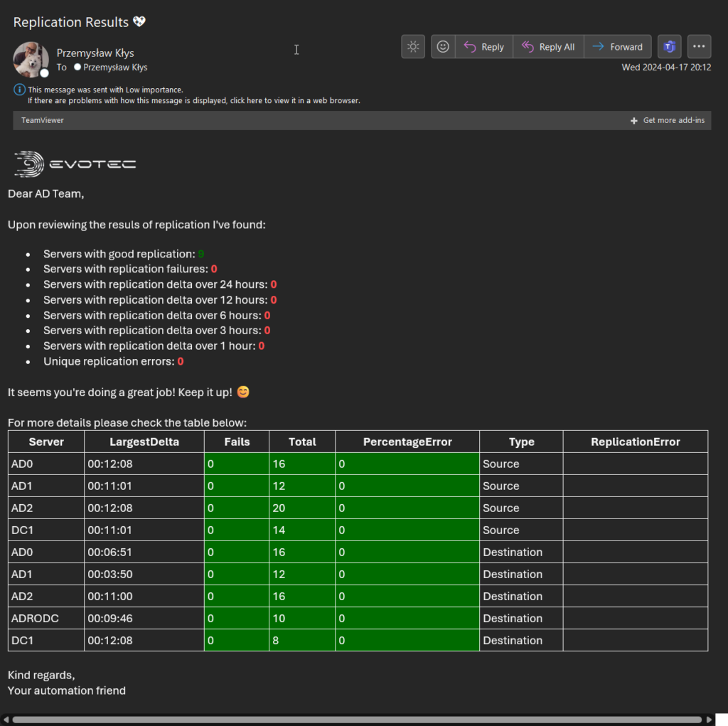The height and width of the screenshot is (726, 728).
Task: Click the sender's dog avatar picture
Action: coord(30,60)
